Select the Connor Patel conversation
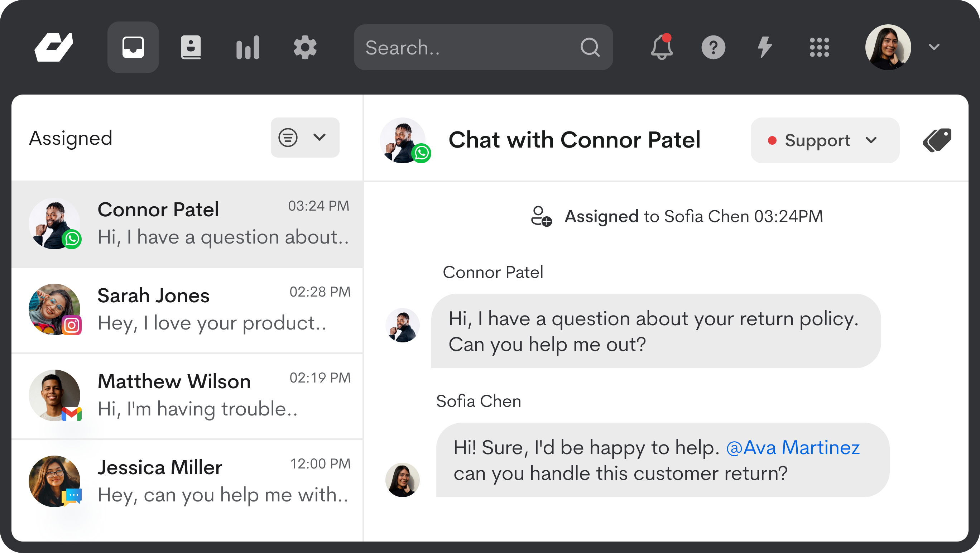 pos(187,224)
